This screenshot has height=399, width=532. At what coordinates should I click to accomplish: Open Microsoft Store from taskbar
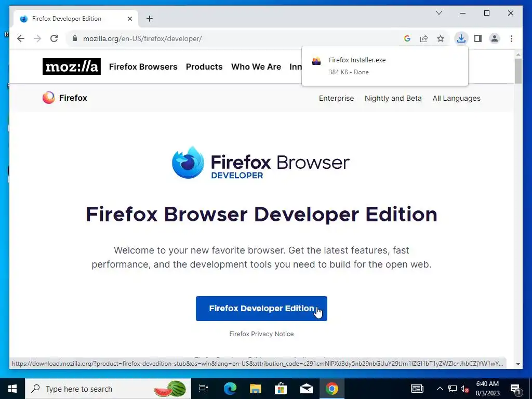coord(281,389)
